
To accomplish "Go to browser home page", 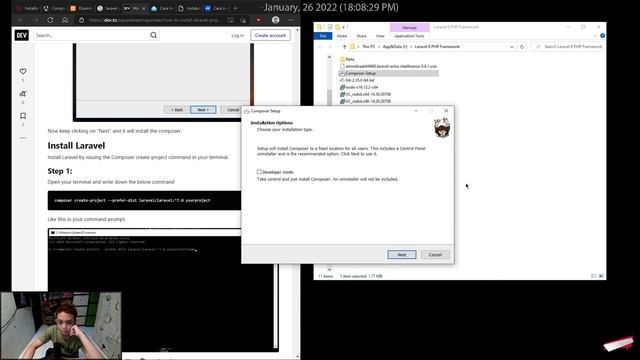I will click(65, 20).
